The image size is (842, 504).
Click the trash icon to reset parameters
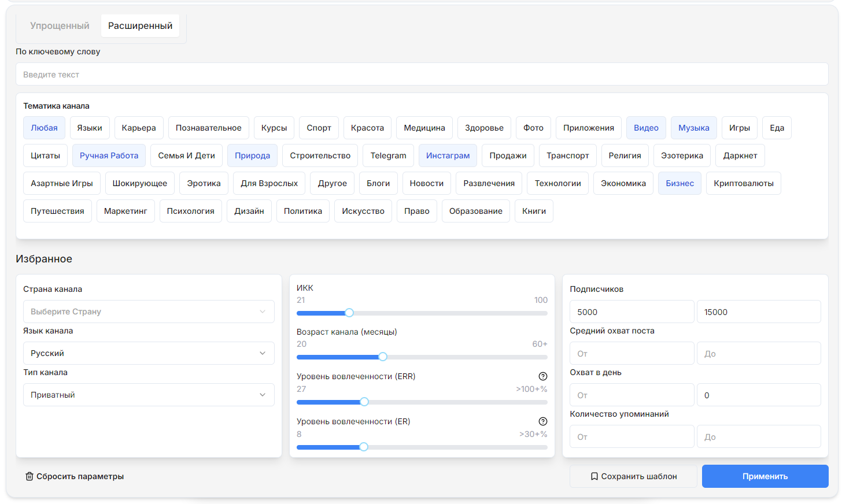[x=29, y=476]
